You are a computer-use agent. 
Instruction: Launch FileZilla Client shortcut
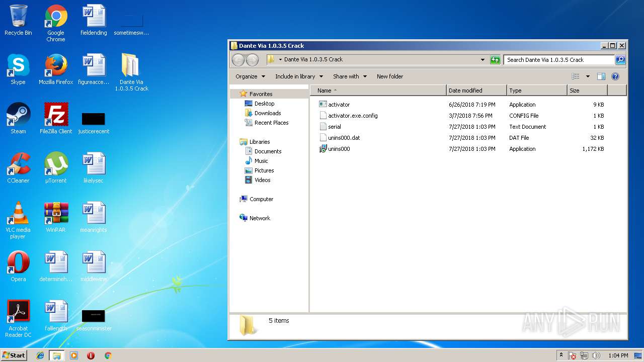[x=56, y=119]
